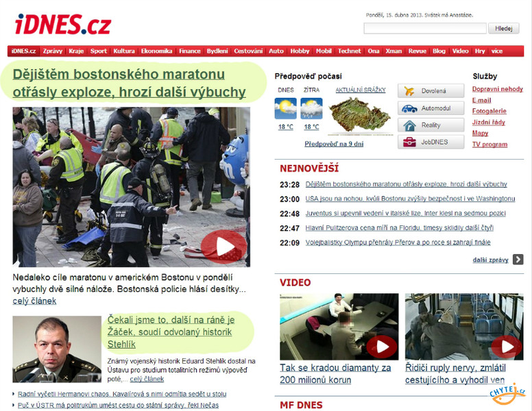Open today's sunny weather icon
This screenshot has height=411, width=532.
[285, 108]
